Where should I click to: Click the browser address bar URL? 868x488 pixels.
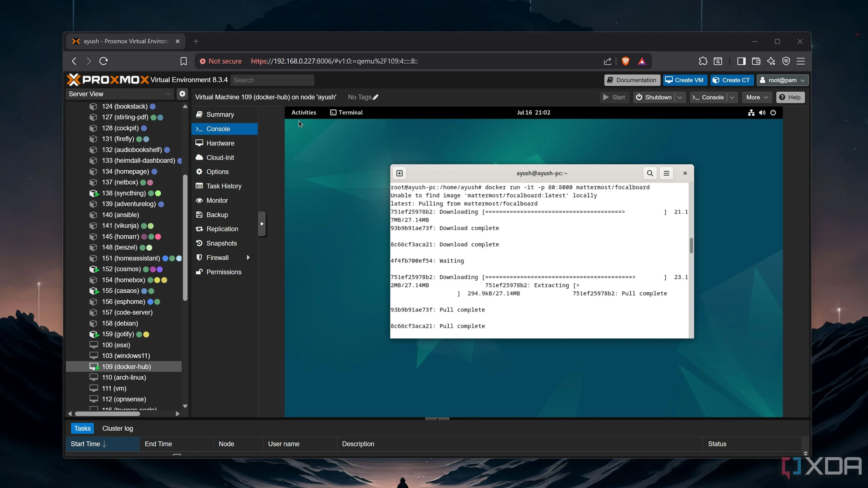pos(334,61)
